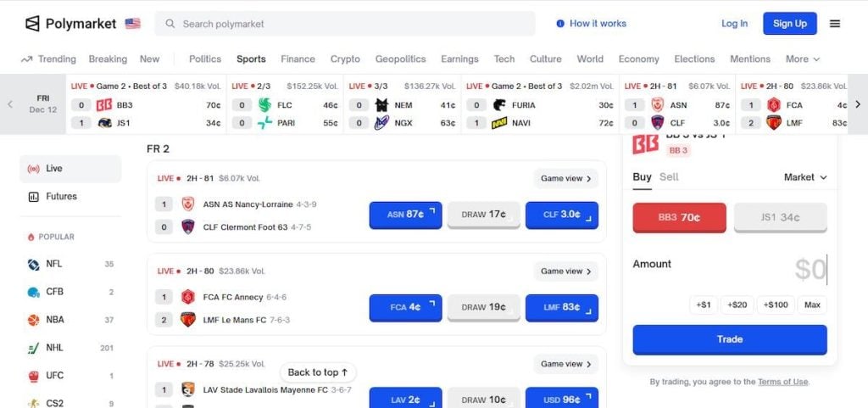
Task: Click Back to top button
Action: (319, 372)
